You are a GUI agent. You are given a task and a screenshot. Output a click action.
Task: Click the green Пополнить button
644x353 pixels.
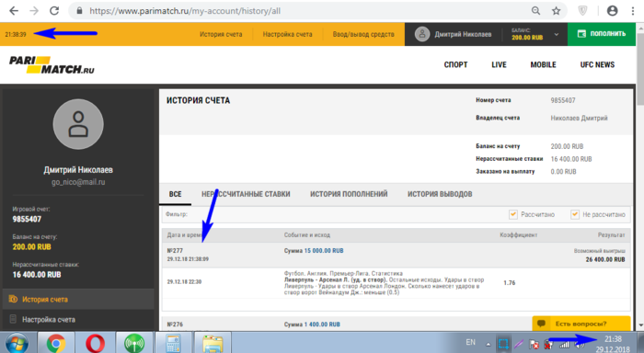pyautogui.click(x=602, y=34)
